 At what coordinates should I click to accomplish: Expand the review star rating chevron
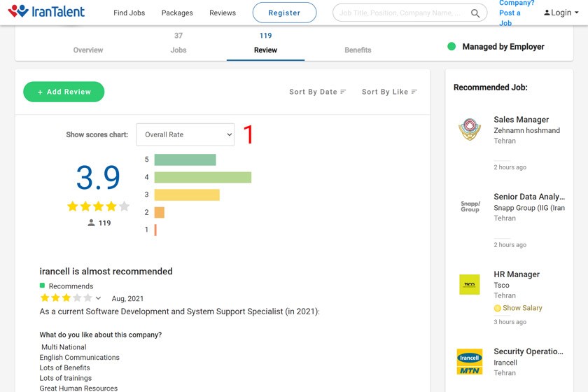tap(98, 298)
